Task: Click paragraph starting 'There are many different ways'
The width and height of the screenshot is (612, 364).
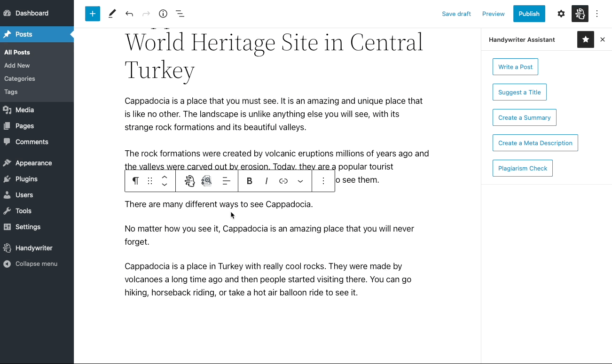Action: (x=219, y=204)
